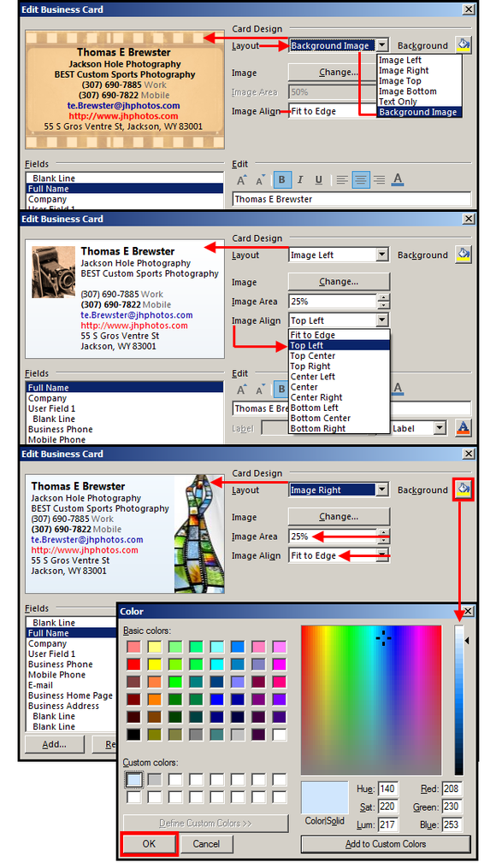Decrease font size in Image Left layout window
Viewport: 496px width, 868px height.
pos(261,390)
